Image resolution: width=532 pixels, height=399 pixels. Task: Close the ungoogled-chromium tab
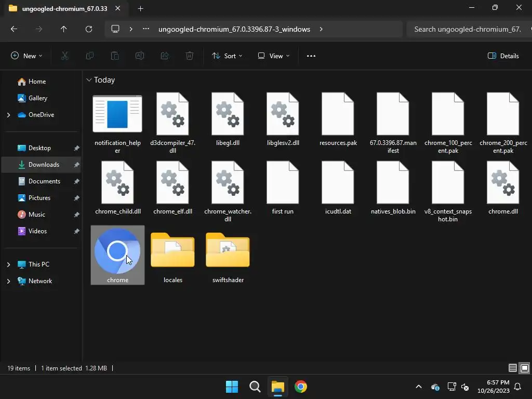point(117,8)
